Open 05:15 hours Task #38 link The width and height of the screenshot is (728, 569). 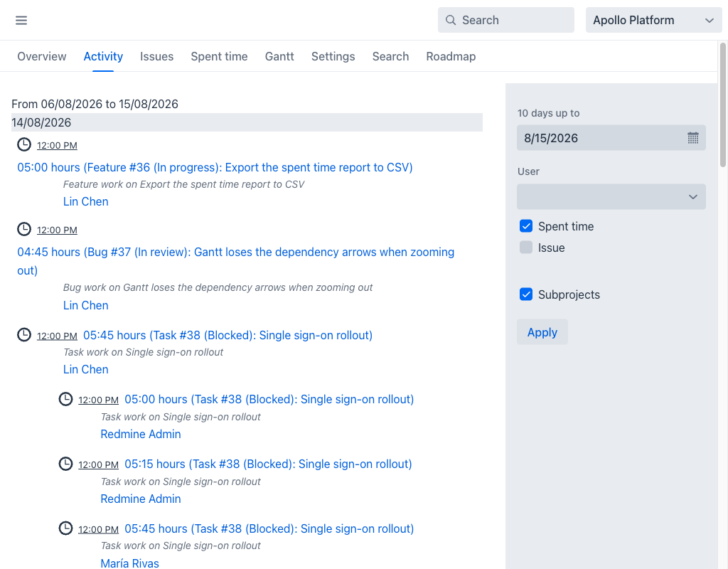268,464
